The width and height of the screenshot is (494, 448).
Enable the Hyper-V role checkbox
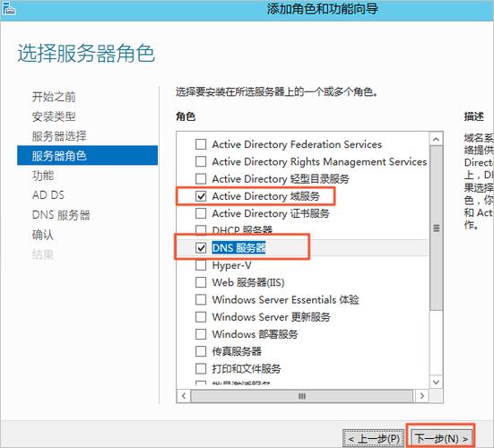pyautogui.click(x=201, y=265)
